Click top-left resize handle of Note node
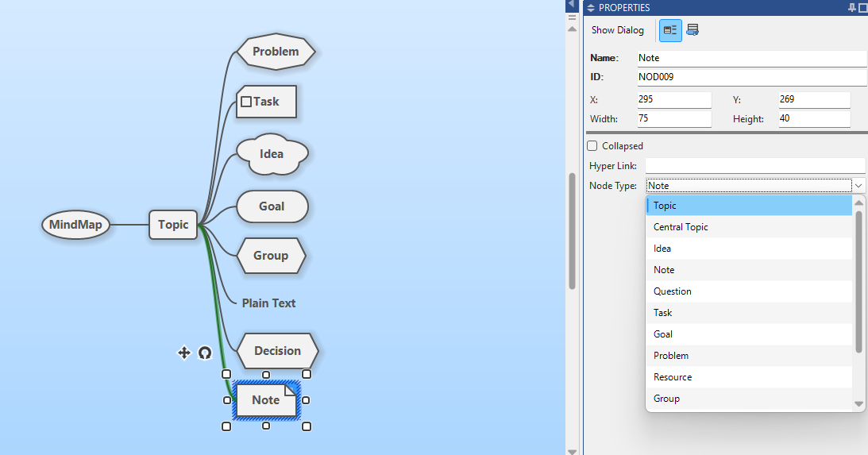The height and width of the screenshot is (455, 868). [226, 374]
